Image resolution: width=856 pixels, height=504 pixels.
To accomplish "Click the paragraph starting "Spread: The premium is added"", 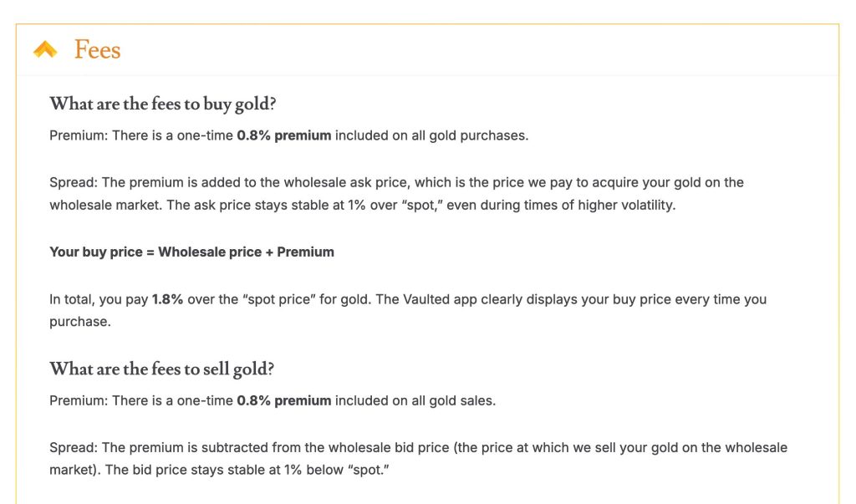I will click(x=395, y=193).
